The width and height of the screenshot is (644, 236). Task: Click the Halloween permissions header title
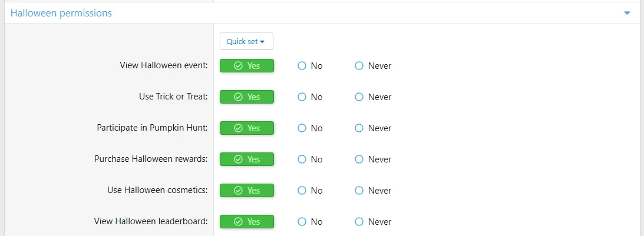click(61, 13)
